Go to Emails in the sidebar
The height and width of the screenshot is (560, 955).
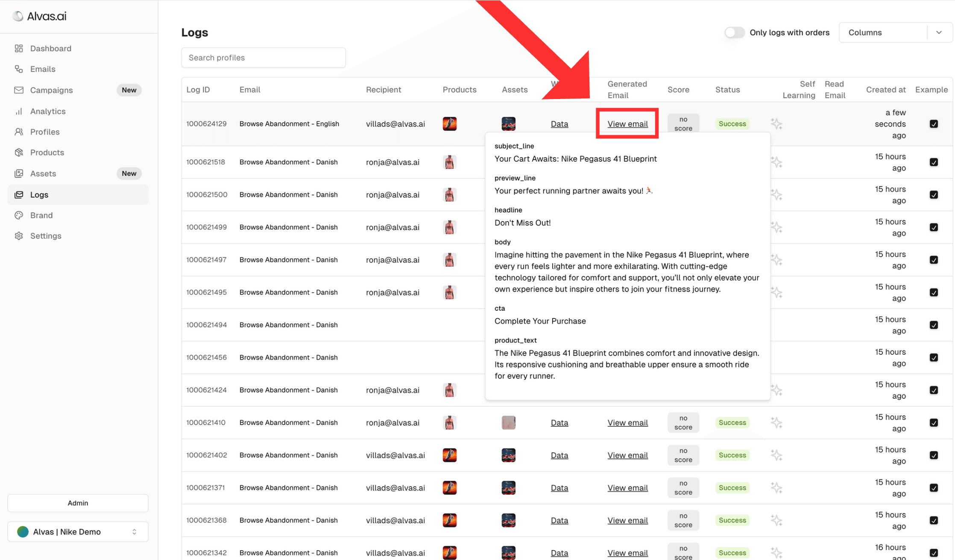42,69
